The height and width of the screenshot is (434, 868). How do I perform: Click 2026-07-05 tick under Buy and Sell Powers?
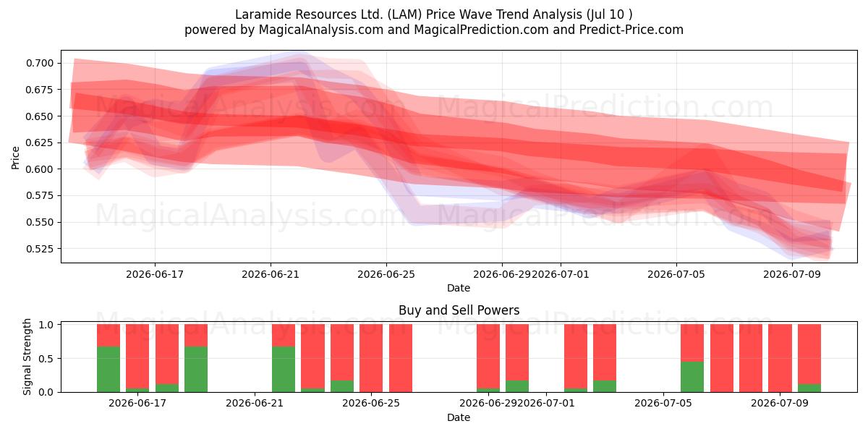click(663, 404)
